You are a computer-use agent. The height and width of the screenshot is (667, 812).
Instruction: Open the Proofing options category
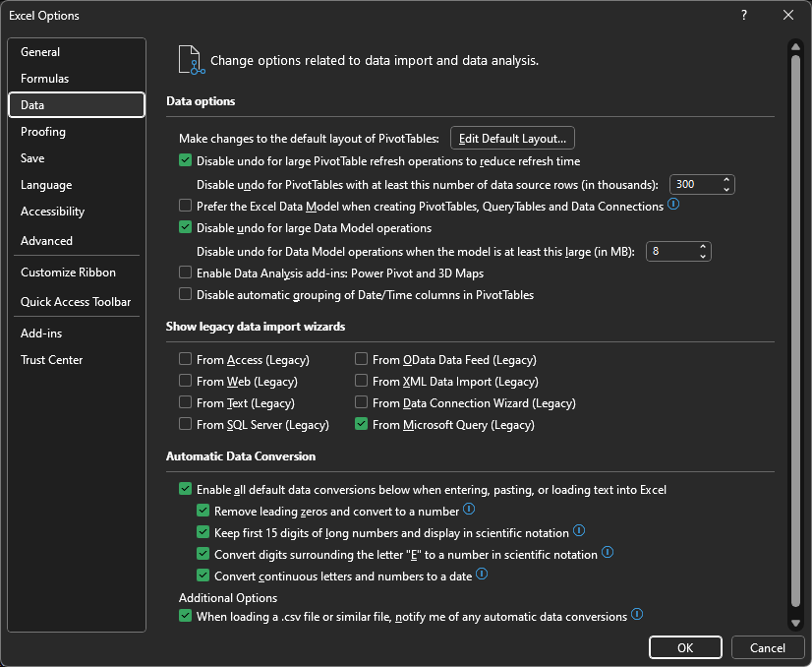coord(77,132)
